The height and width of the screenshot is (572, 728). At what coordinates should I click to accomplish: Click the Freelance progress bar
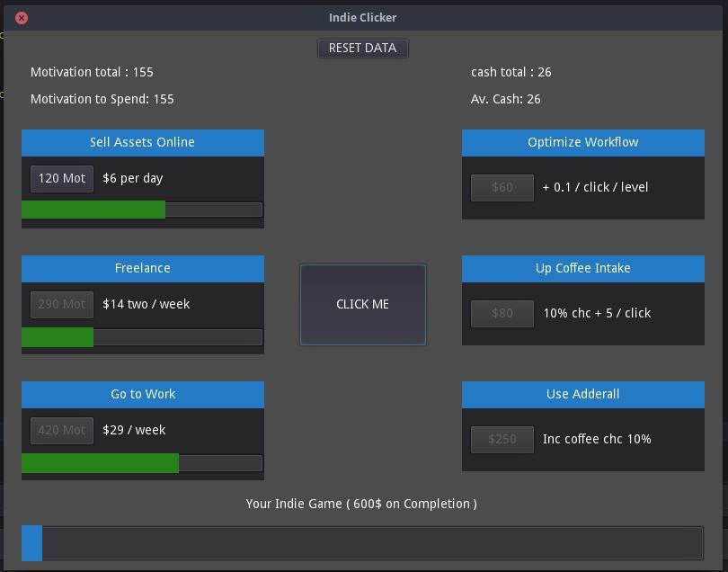(142, 337)
